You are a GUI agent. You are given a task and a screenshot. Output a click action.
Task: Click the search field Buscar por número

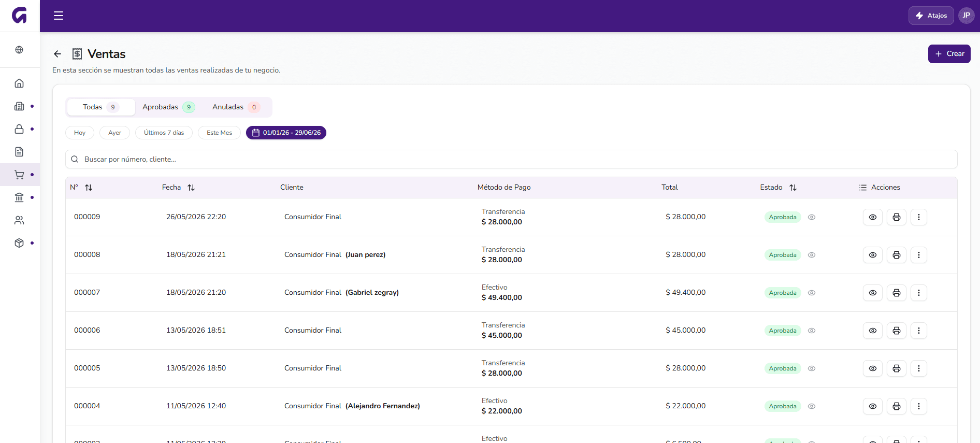pos(511,159)
